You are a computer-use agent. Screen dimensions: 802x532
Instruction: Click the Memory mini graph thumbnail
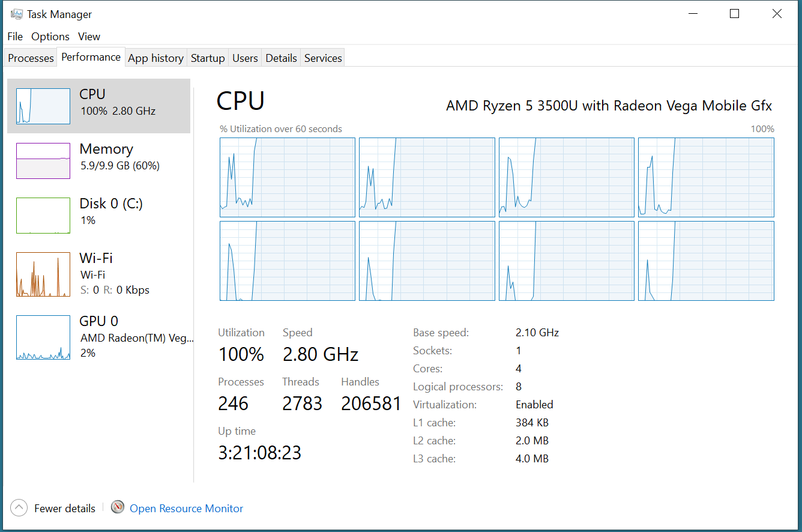pyautogui.click(x=43, y=161)
